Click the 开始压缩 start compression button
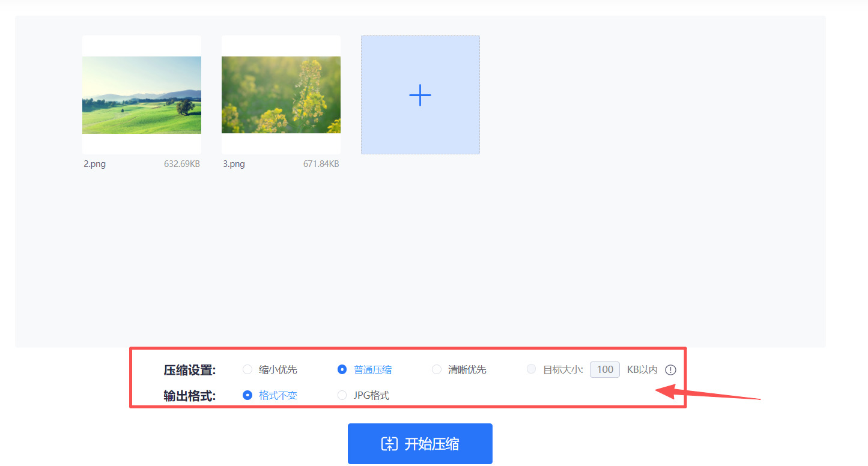 pos(420,443)
